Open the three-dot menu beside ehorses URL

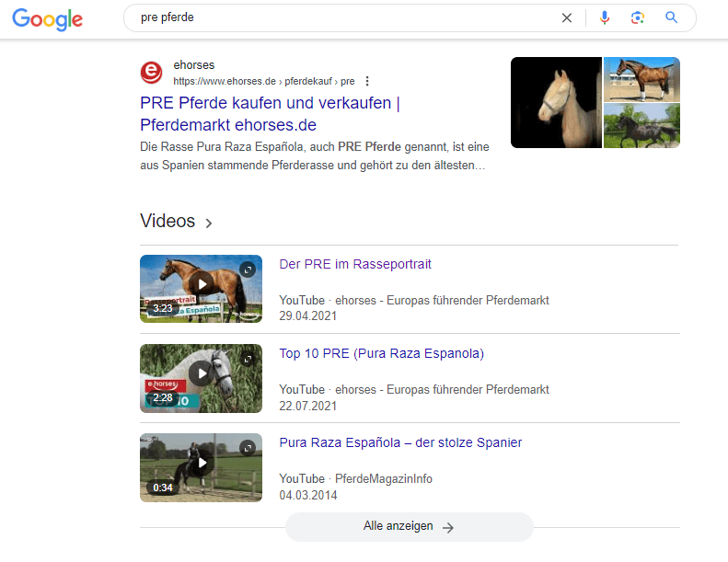click(367, 81)
